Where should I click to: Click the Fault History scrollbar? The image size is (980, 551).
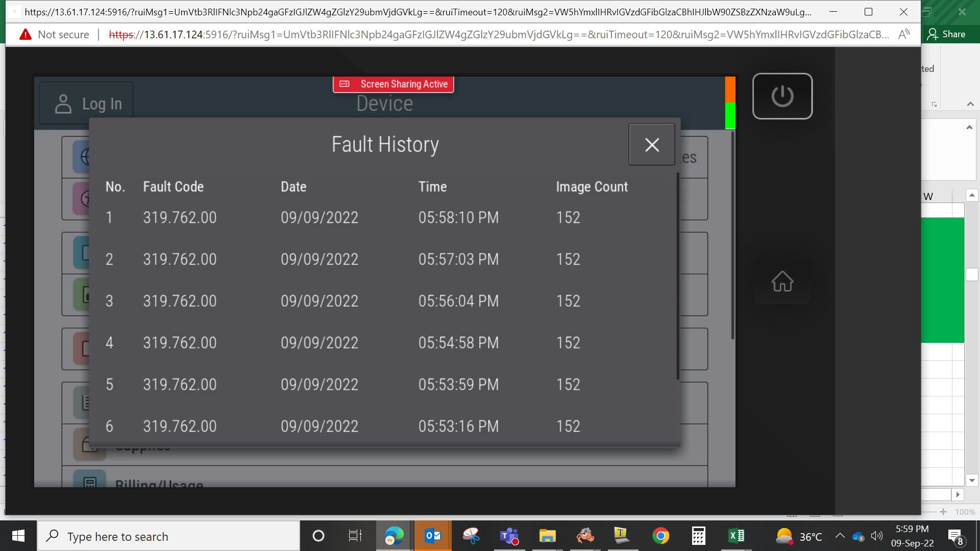[678, 277]
